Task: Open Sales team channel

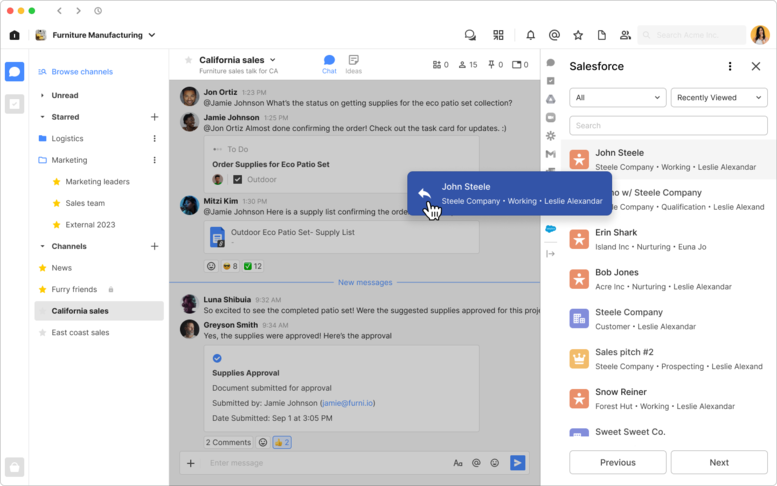Action: point(85,203)
